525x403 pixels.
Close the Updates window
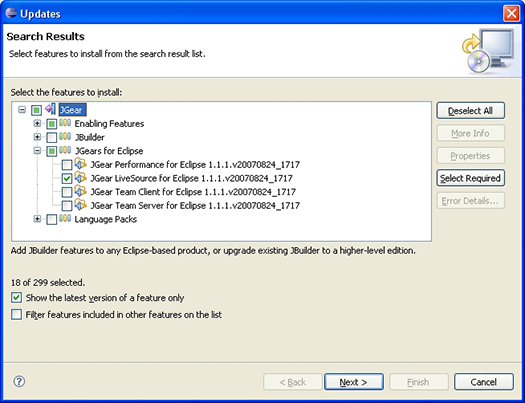[x=512, y=13]
